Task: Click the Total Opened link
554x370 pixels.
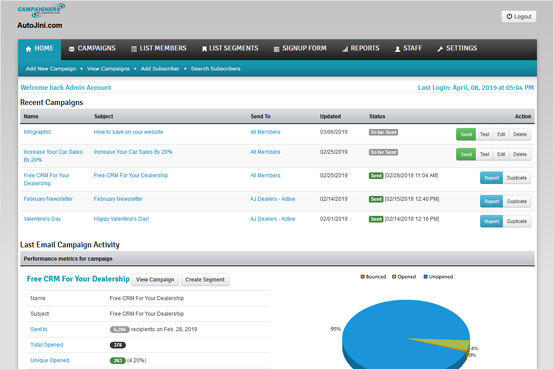Action: click(47, 345)
